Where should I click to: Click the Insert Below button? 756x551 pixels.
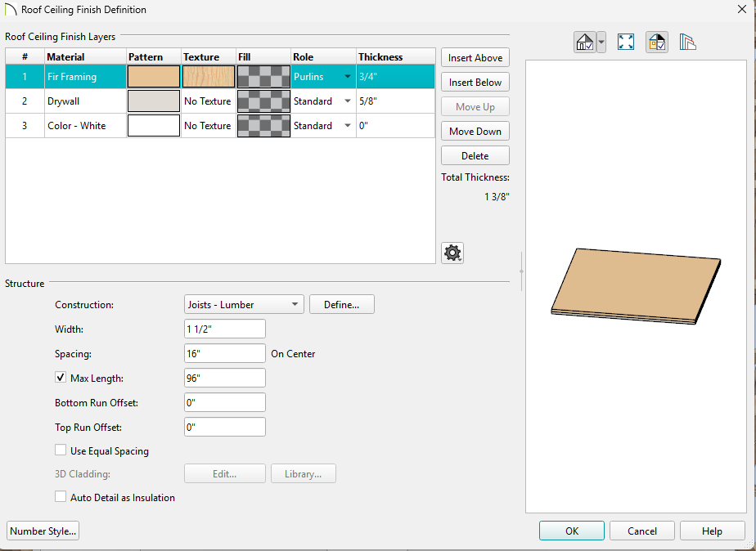(x=475, y=83)
